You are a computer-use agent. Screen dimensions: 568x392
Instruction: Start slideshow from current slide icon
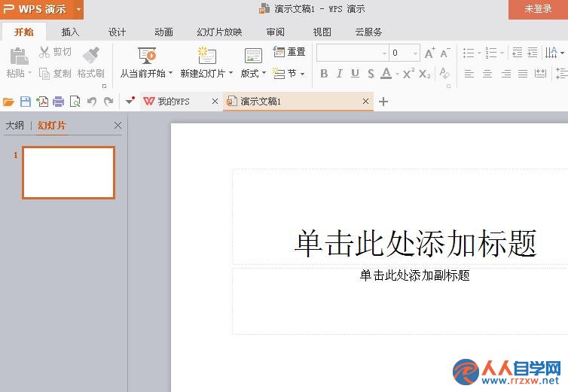(147, 56)
